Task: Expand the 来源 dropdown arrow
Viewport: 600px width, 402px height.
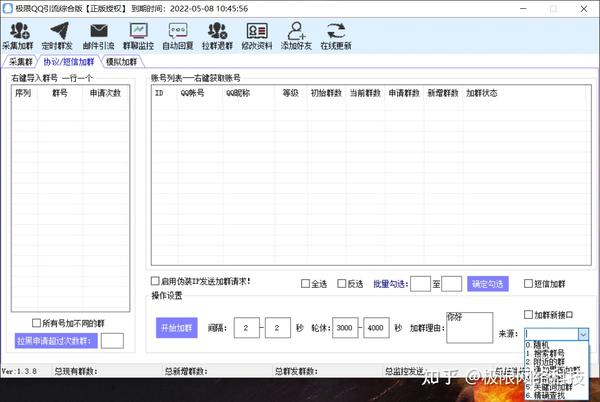Action: [x=583, y=334]
